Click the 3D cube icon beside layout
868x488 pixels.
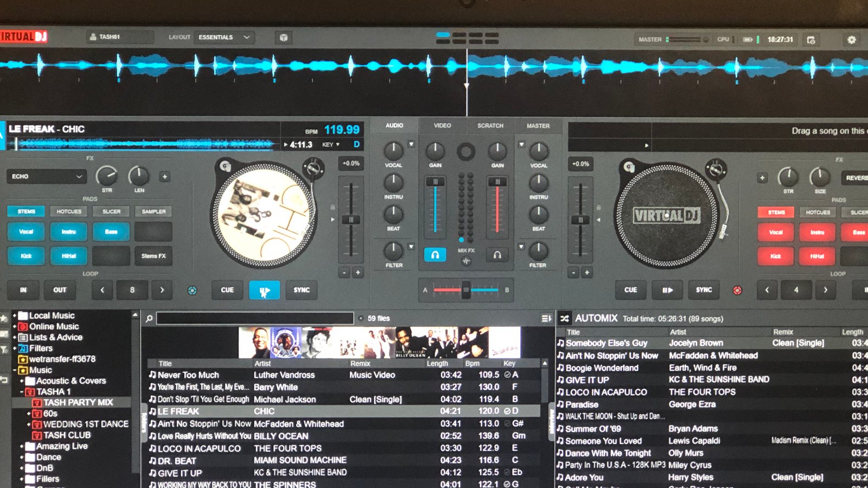283,37
